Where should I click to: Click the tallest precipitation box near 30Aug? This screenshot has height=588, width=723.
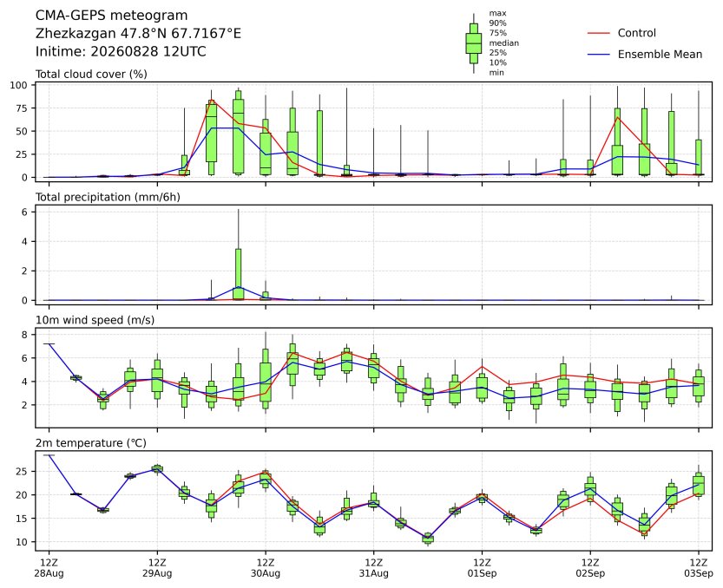239,274
